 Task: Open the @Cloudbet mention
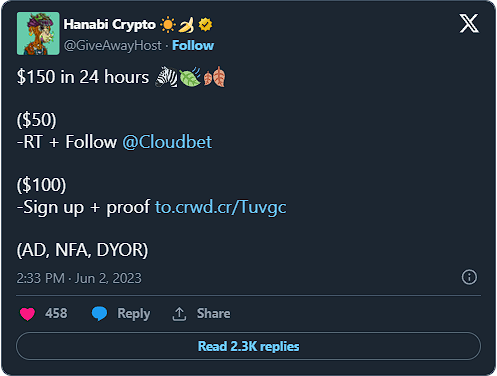click(167, 142)
